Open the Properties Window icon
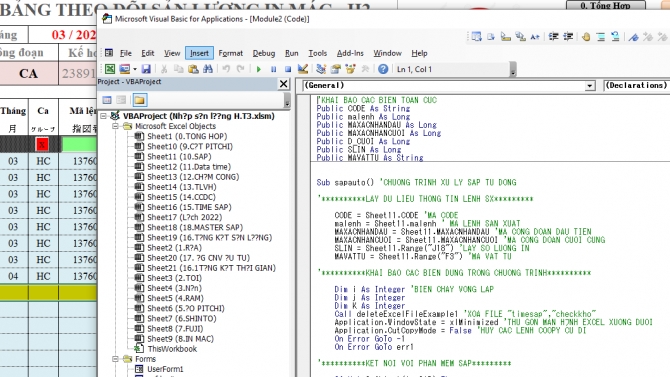This screenshot has width=670, height=377. 336,69
